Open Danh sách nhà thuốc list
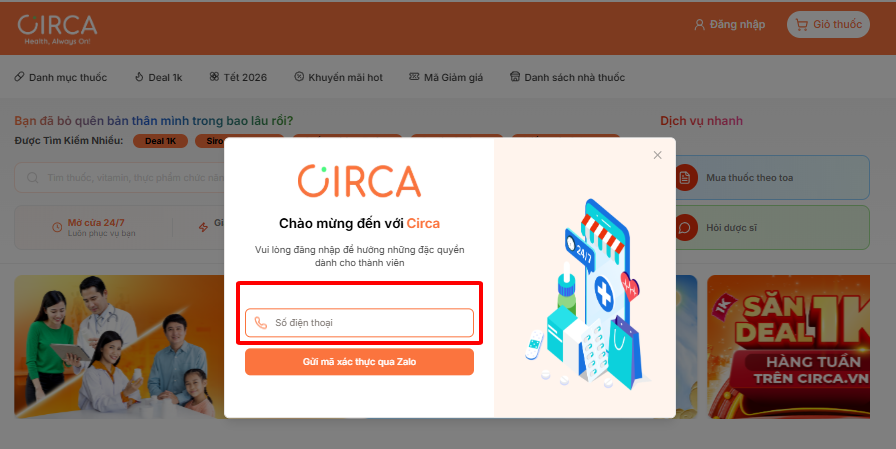 567,77
